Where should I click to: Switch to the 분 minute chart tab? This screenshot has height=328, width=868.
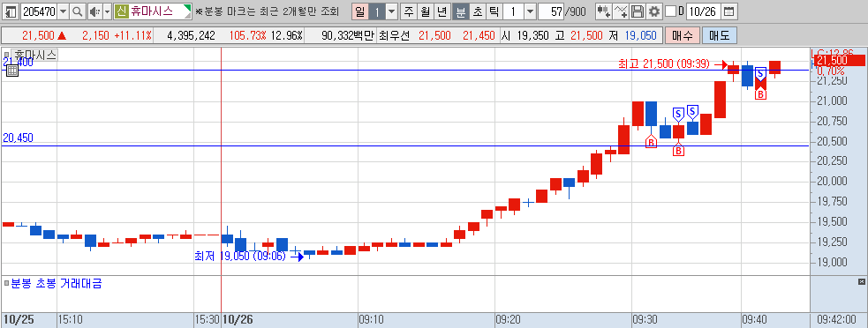coord(460,11)
